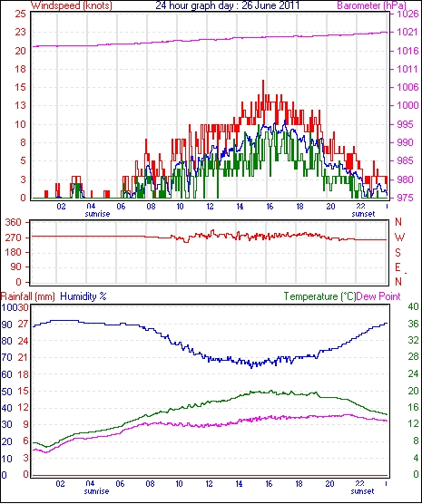Viewport: 422px width, 504px height.
Task: Click the 24 hour graph day title
Action: tap(228, 5)
